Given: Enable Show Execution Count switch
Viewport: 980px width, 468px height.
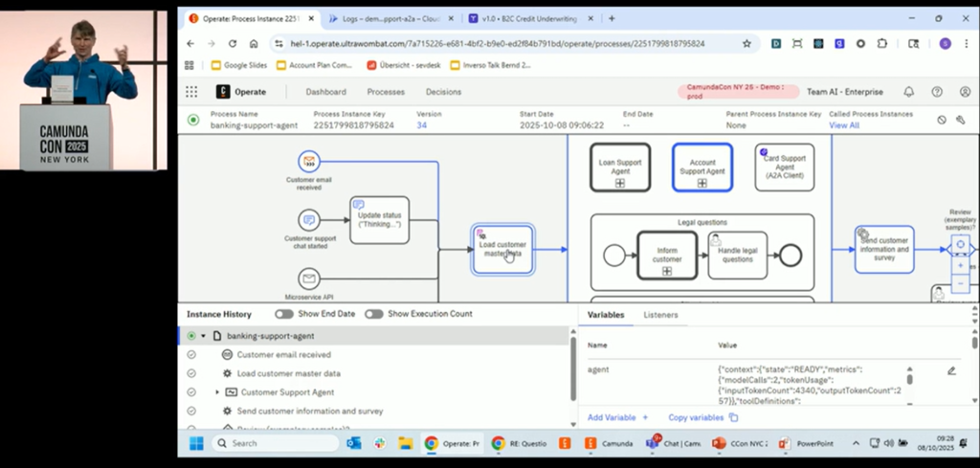Looking at the screenshot, I should click(x=373, y=314).
